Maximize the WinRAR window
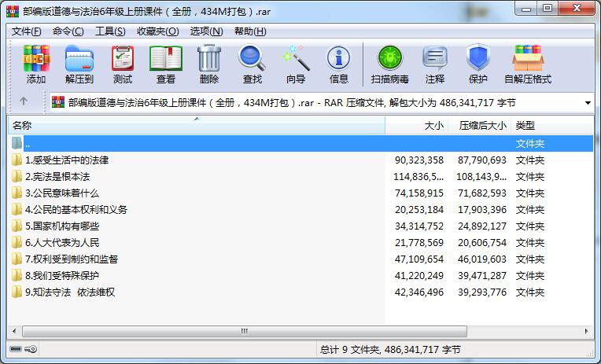601x364 pixels. pyautogui.click(x=548, y=9)
